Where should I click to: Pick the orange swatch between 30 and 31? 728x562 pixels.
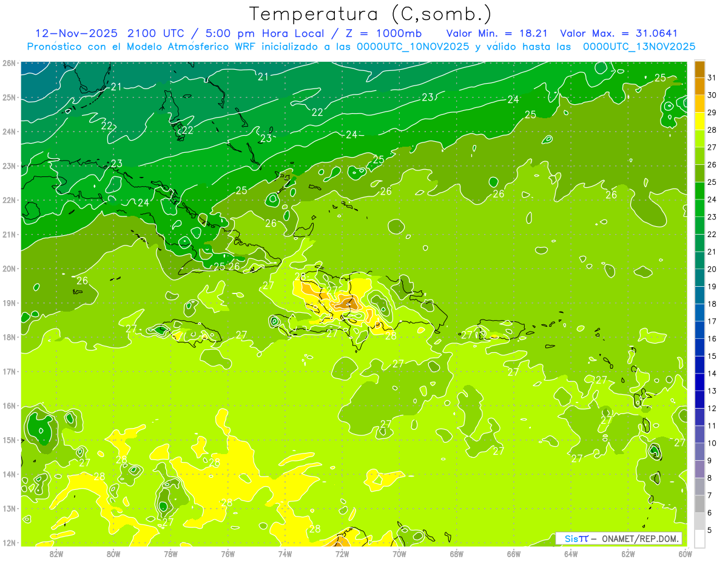coord(699,87)
